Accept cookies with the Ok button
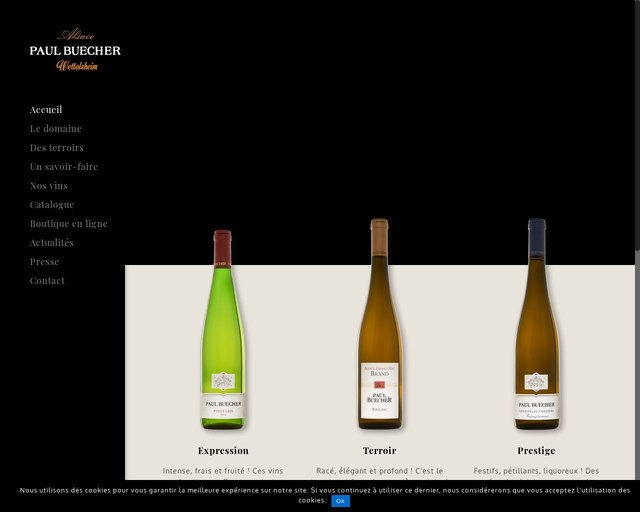This screenshot has height=512, width=640. (x=340, y=501)
